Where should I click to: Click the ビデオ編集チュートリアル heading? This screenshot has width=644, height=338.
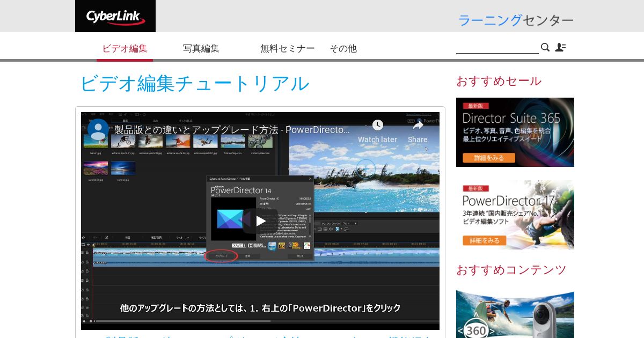click(x=195, y=84)
